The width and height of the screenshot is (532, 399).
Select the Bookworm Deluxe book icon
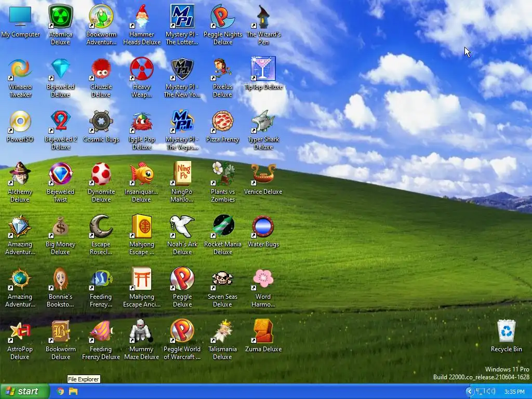(x=60, y=331)
